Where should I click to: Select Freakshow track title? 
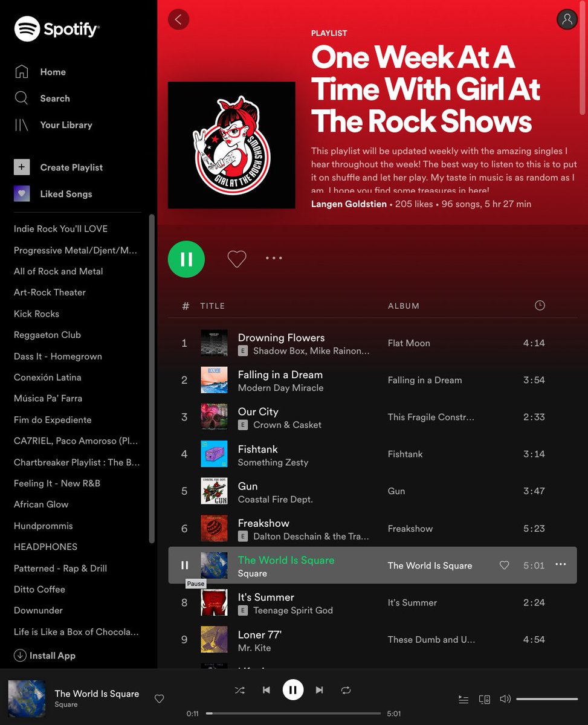[x=263, y=523]
